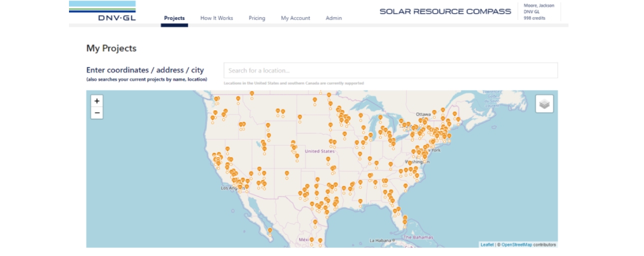The height and width of the screenshot is (256, 644).
Task: Click the La Habana map label
Action: click(x=379, y=240)
